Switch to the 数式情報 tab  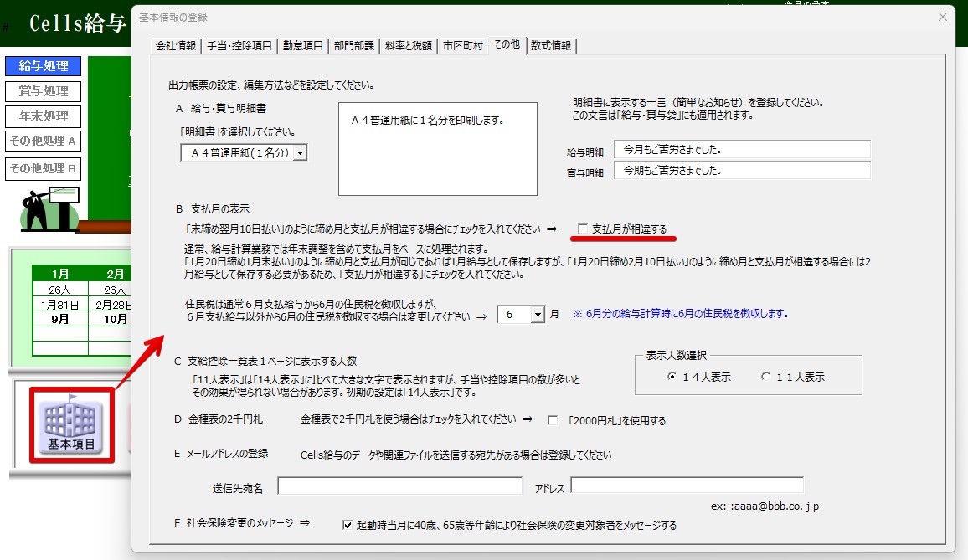pos(551,46)
